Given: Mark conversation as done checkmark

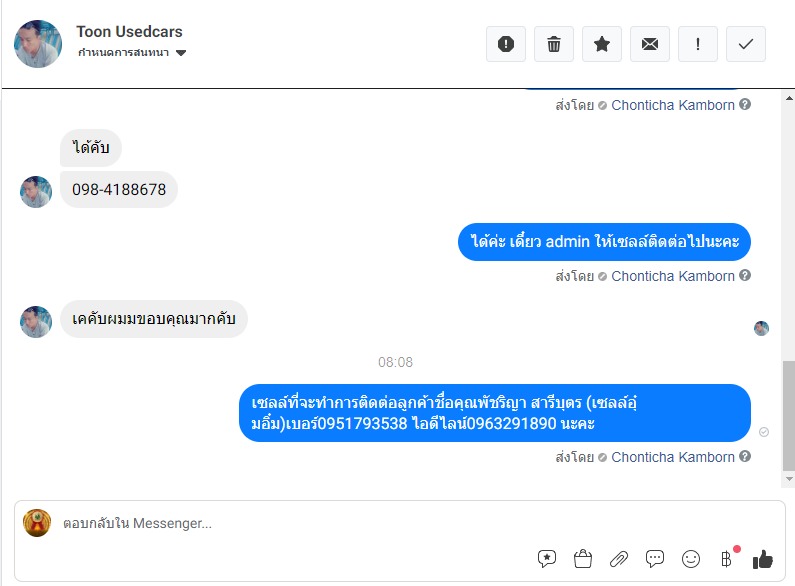Looking at the screenshot, I should (746, 44).
